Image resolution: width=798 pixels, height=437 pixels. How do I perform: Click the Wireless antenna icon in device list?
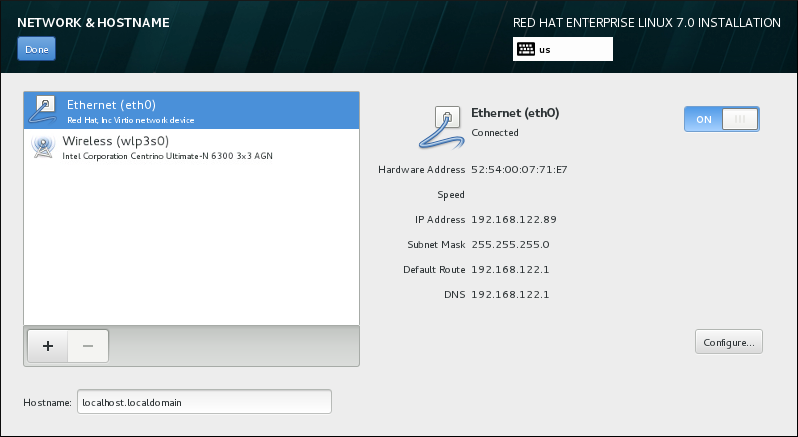44,147
